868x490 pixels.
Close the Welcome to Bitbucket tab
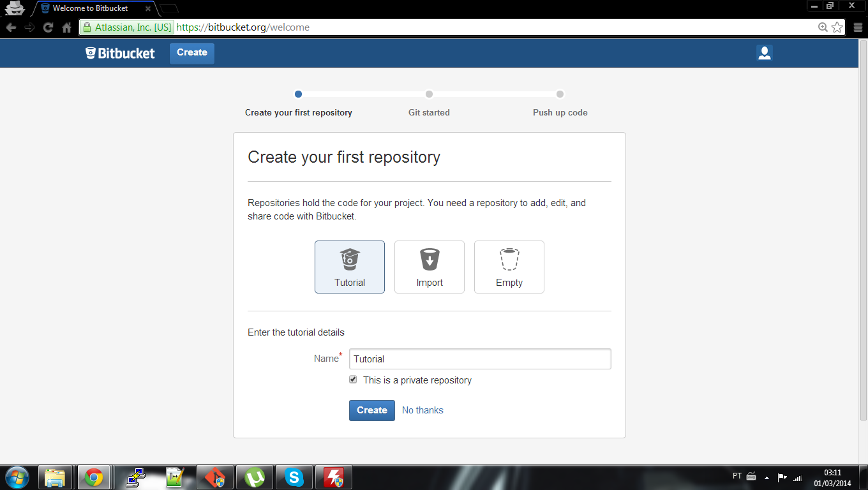point(148,9)
